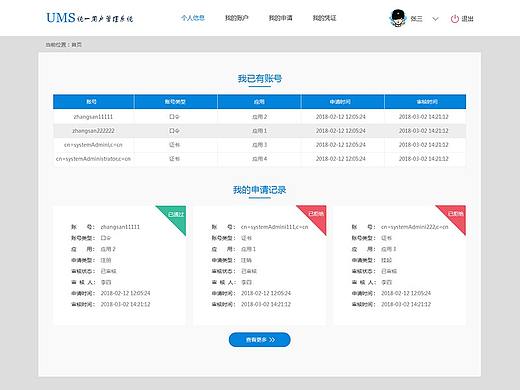Click audit time in cn=systemAdmini222 card
The height and width of the screenshot is (390, 520).
coord(406,304)
